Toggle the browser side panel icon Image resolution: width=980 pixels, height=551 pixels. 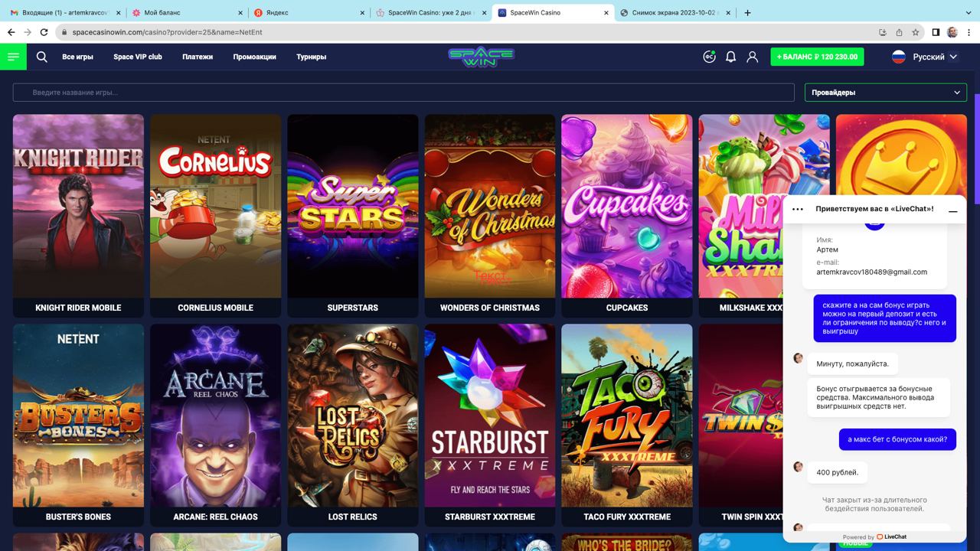[x=936, y=32]
